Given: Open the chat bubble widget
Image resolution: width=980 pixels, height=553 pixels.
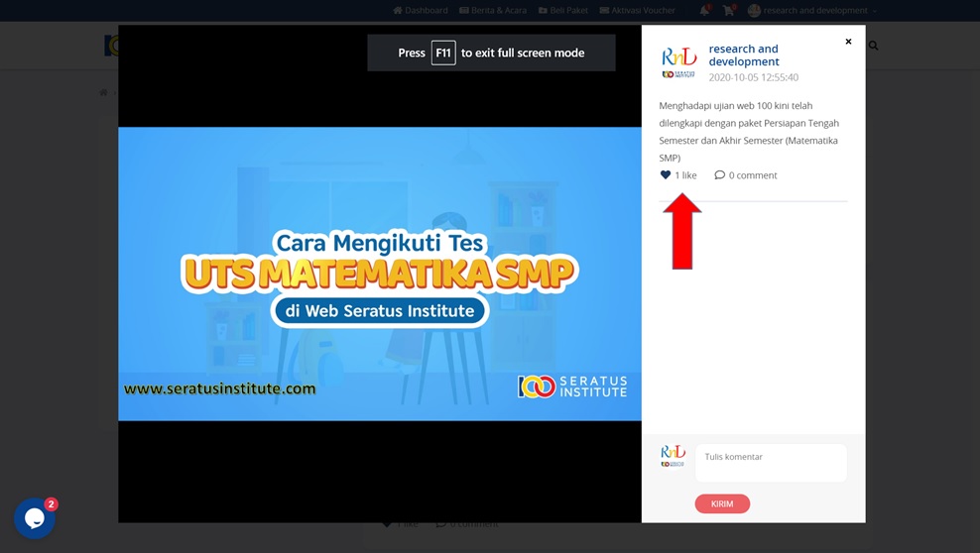Looking at the screenshot, I should [35, 518].
